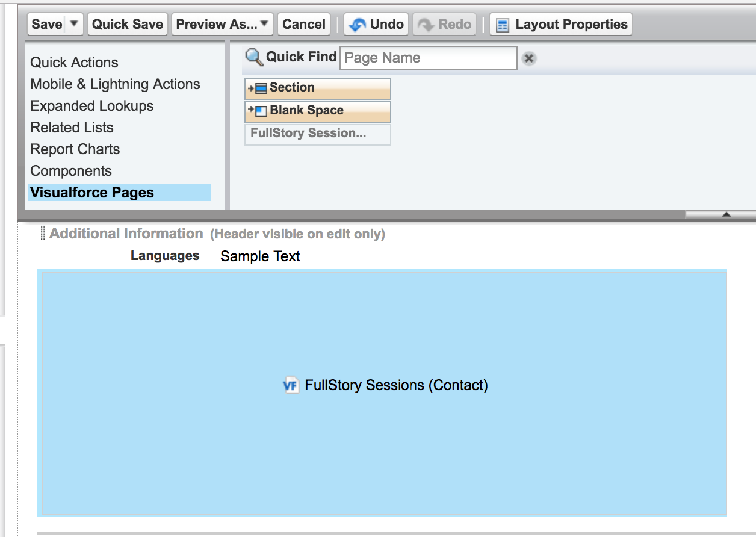756x537 pixels.
Task: Click the 'Header visible on edit only' note
Action: point(297,234)
